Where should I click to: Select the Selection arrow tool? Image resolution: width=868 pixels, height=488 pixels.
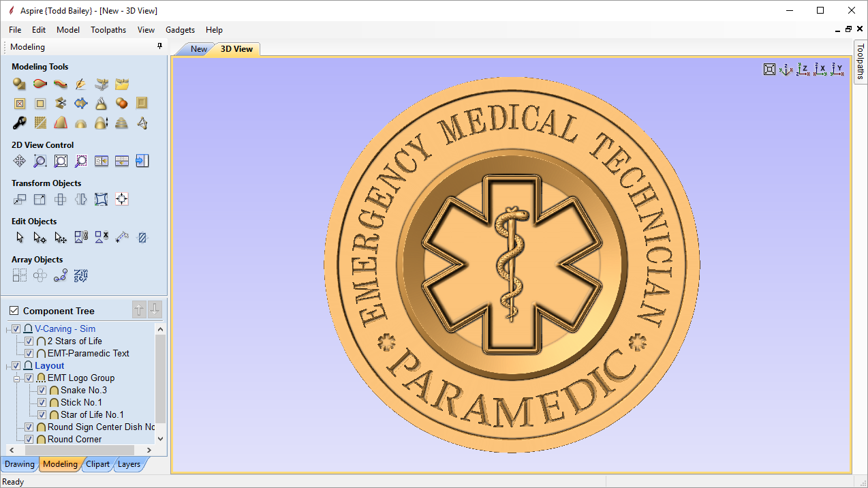coord(20,238)
